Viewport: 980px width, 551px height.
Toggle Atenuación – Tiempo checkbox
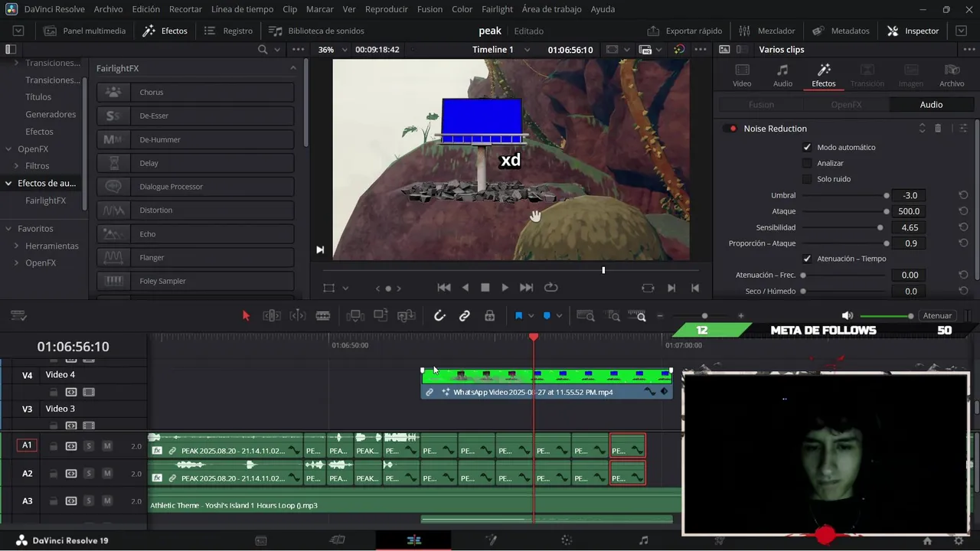pyautogui.click(x=807, y=259)
